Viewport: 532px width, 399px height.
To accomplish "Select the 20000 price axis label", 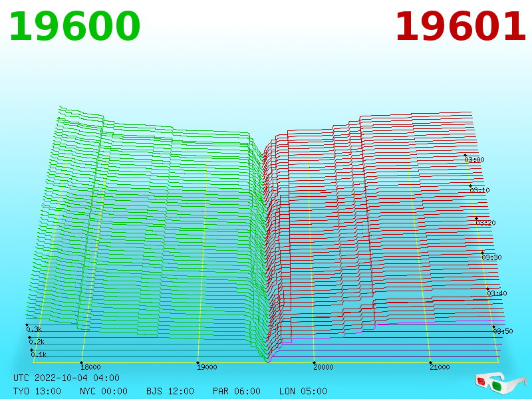I will coord(323,367).
